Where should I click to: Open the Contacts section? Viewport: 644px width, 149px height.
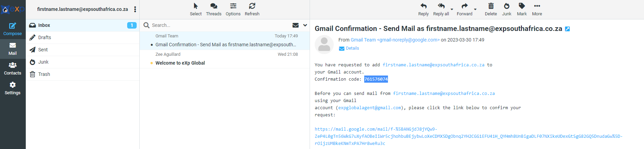tap(13, 68)
